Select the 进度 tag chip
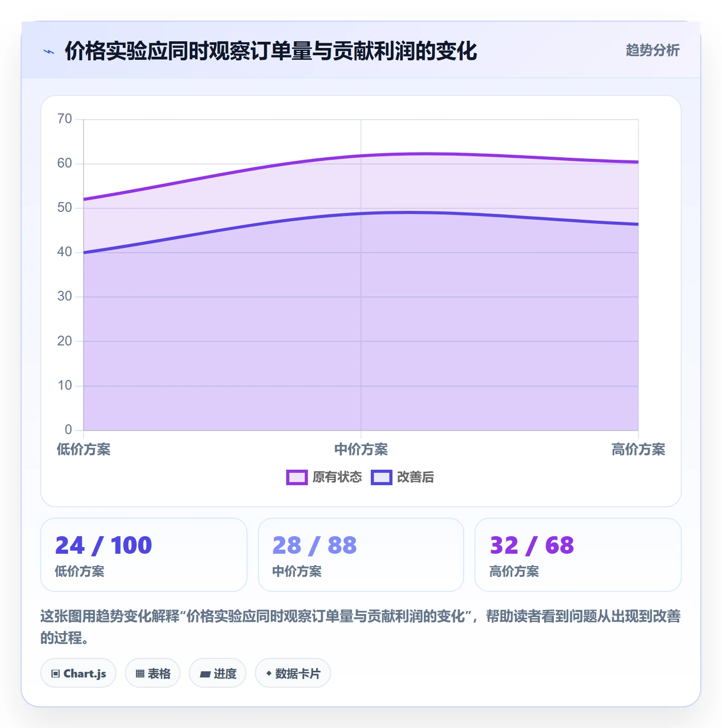722x728 pixels. pyautogui.click(x=218, y=673)
